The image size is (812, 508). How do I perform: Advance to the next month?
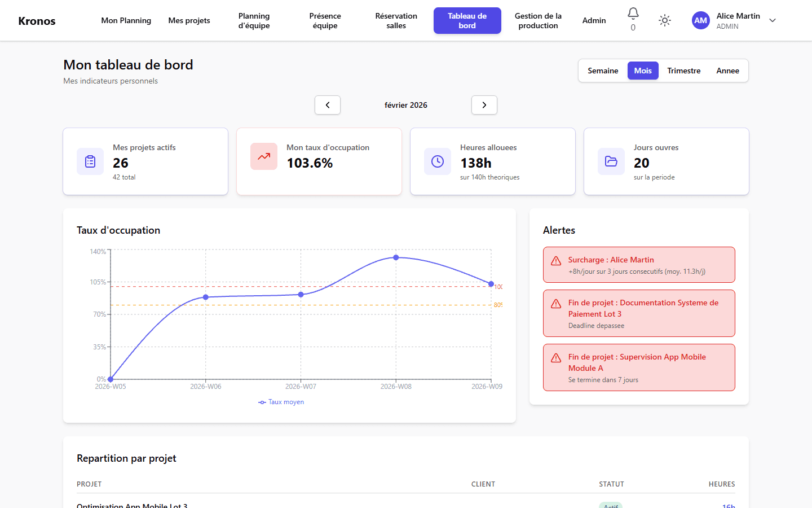point(484,105)
